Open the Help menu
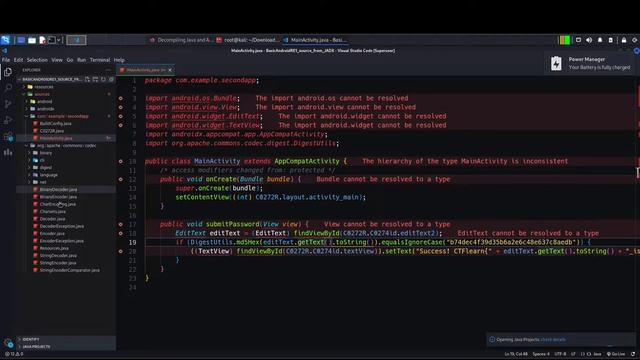This screenshot has width=640, height=360. click(119, 60)
